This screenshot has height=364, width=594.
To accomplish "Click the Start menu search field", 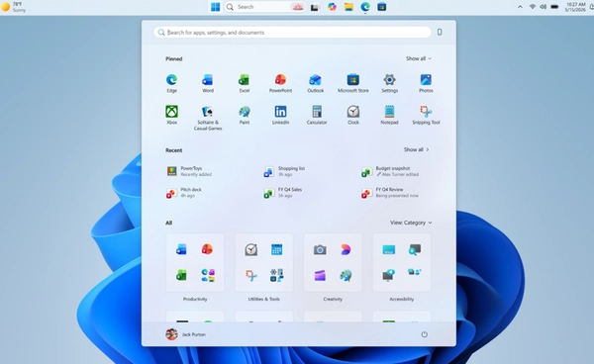I will 292,33.
